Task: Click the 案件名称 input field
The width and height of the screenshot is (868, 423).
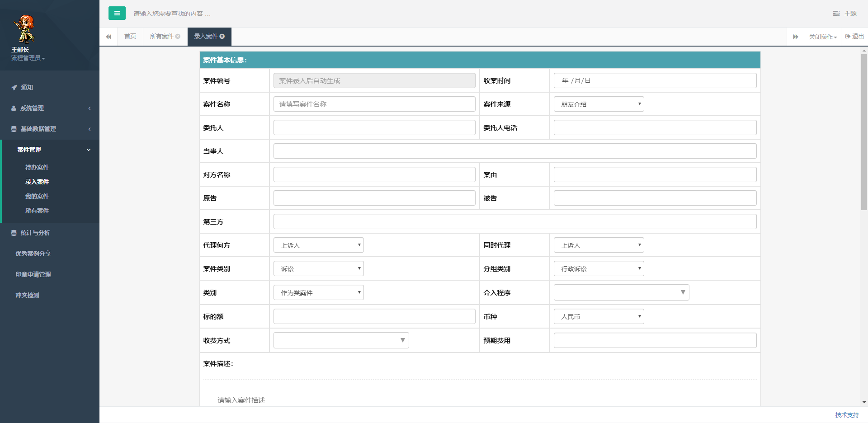Action: pyautogui.click(x=374, y=104)
